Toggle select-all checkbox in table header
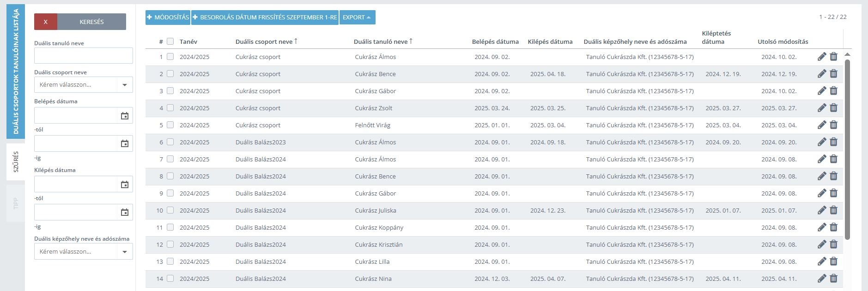This screenshot has height=291, width=868. click(170, 41)
